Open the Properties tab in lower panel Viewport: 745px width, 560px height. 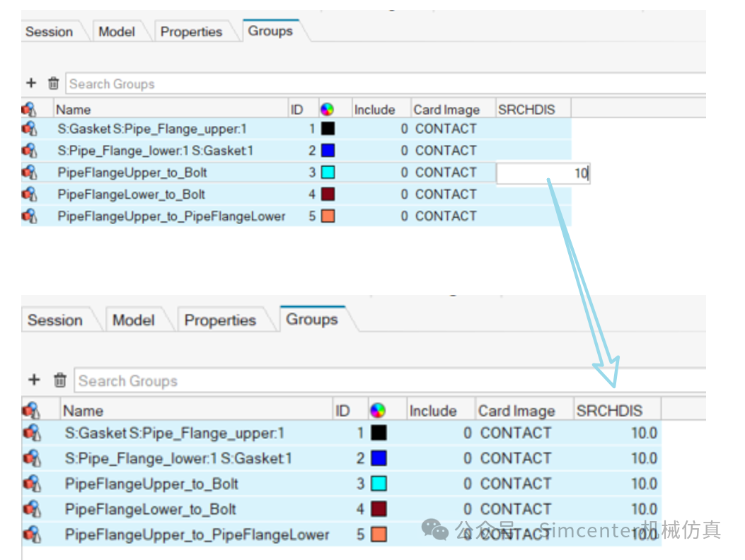[219, 320]
